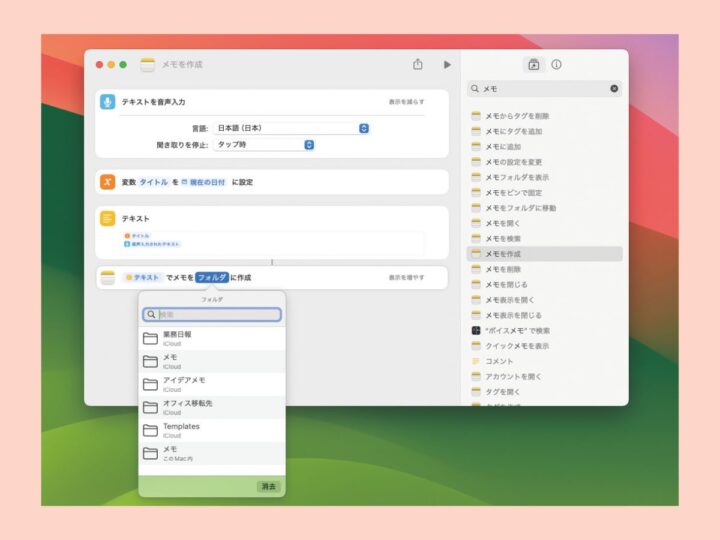Choose the メモを削除 action
The width and height of the screenshot is (720, 540).
[x=545, y=269]
